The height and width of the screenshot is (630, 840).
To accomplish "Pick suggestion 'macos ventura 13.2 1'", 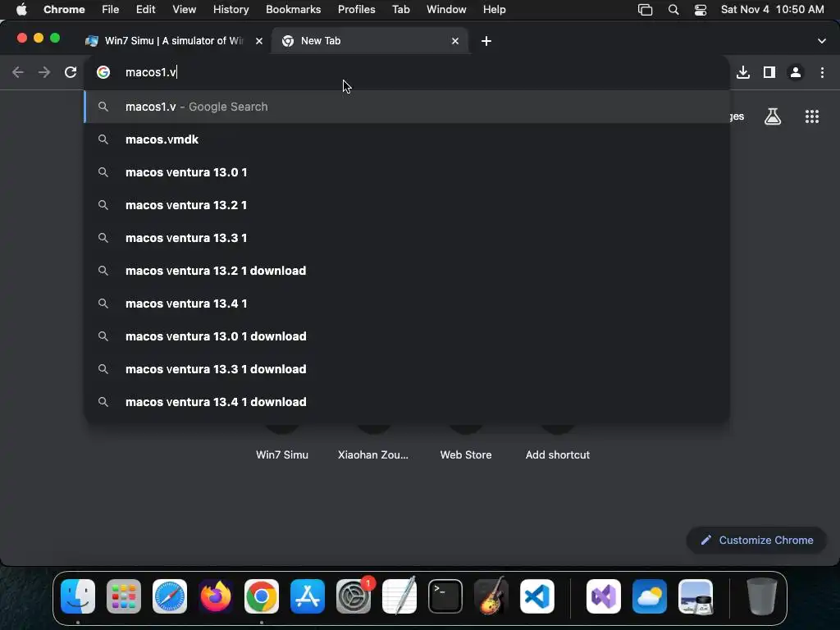I will [407, 205].
